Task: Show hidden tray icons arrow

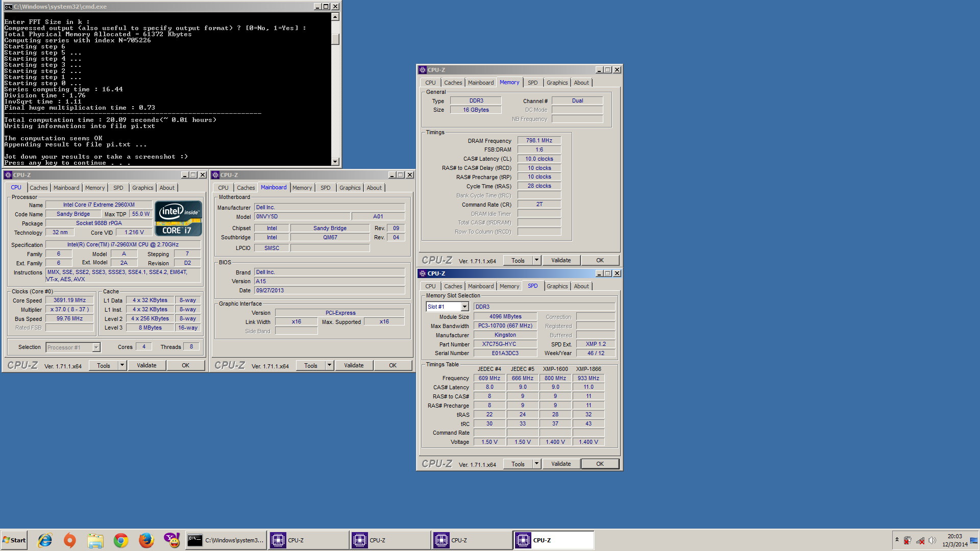Action: [897, 540]
